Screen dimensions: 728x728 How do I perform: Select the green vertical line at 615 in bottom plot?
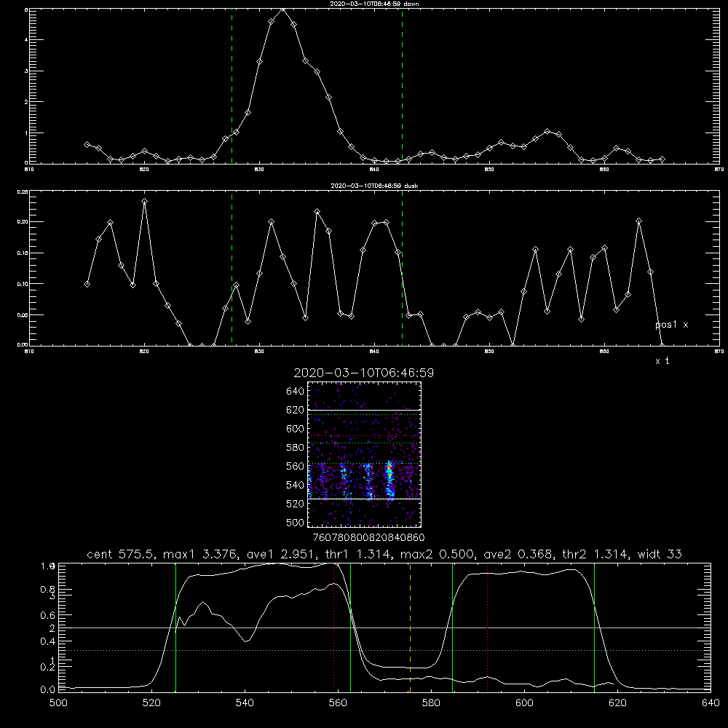[594, 628]
